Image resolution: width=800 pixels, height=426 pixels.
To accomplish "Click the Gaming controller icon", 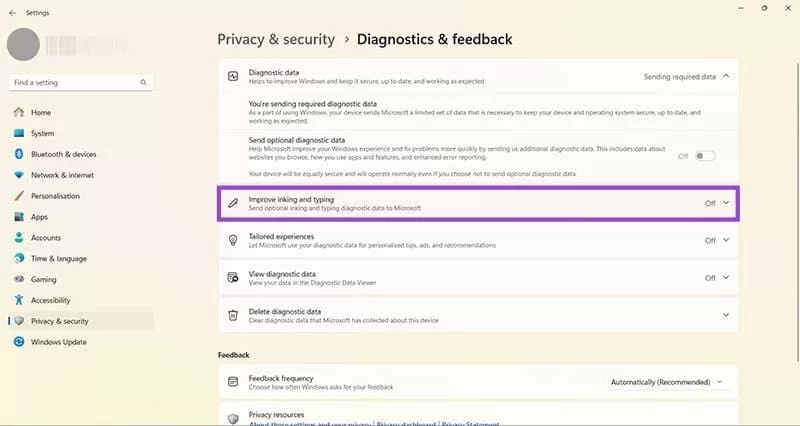I will point(19,279).
